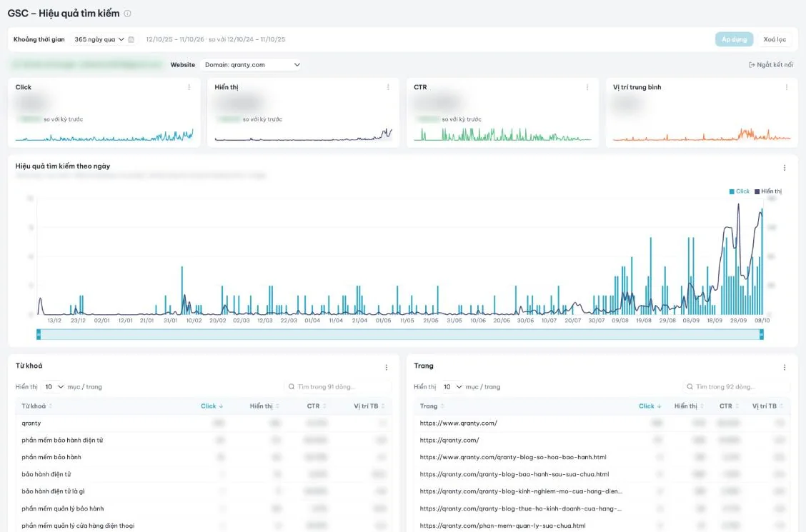
Task: Focus the keyword search field Tìm trong 91 dòng
Action: click(x=337, y=386)
